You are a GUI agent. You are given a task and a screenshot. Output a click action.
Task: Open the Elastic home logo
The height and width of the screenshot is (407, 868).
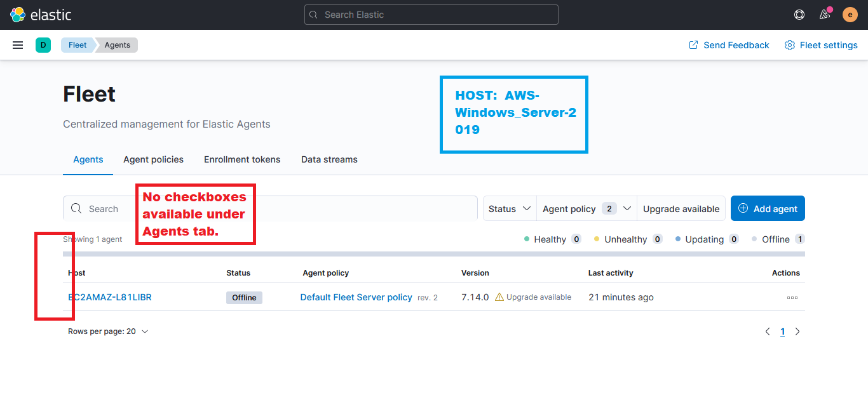point(42,14)
